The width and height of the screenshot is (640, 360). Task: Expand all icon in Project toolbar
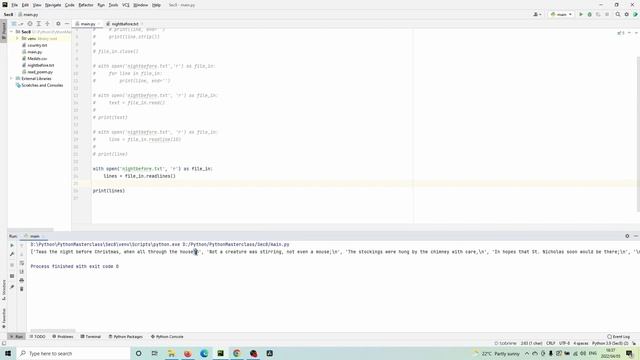tap(39, 24)
